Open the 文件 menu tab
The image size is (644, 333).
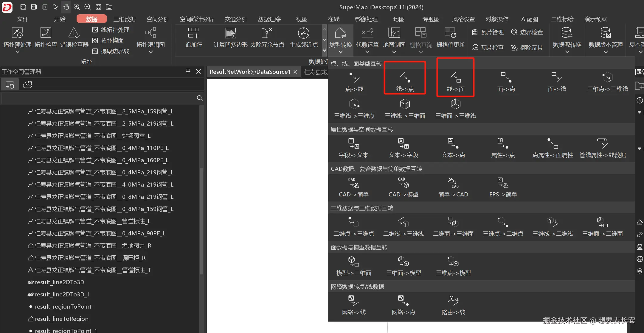pyautogui.click(x=23, y=19)
